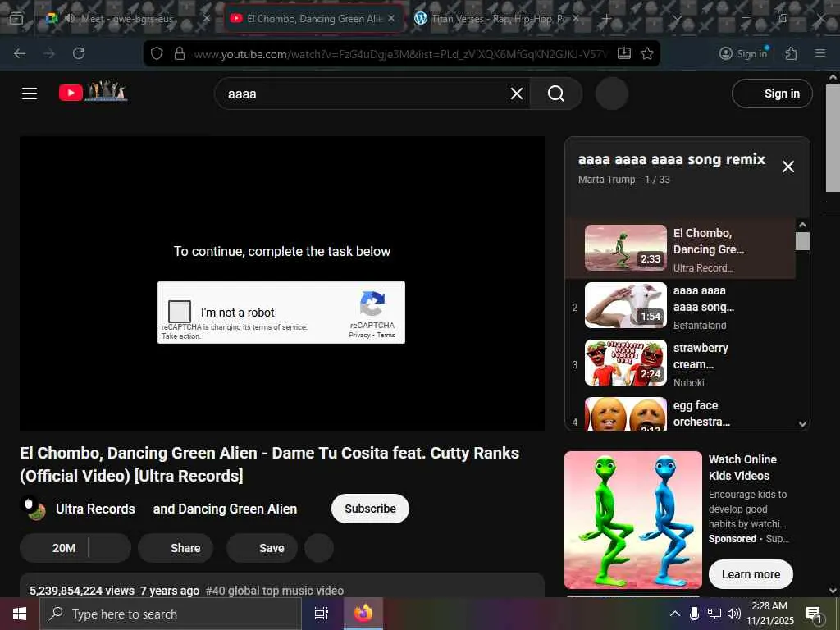Open reCAPTCHA Privacy link
The width and height of the screenshot is (840, 630).
point(359,335)
